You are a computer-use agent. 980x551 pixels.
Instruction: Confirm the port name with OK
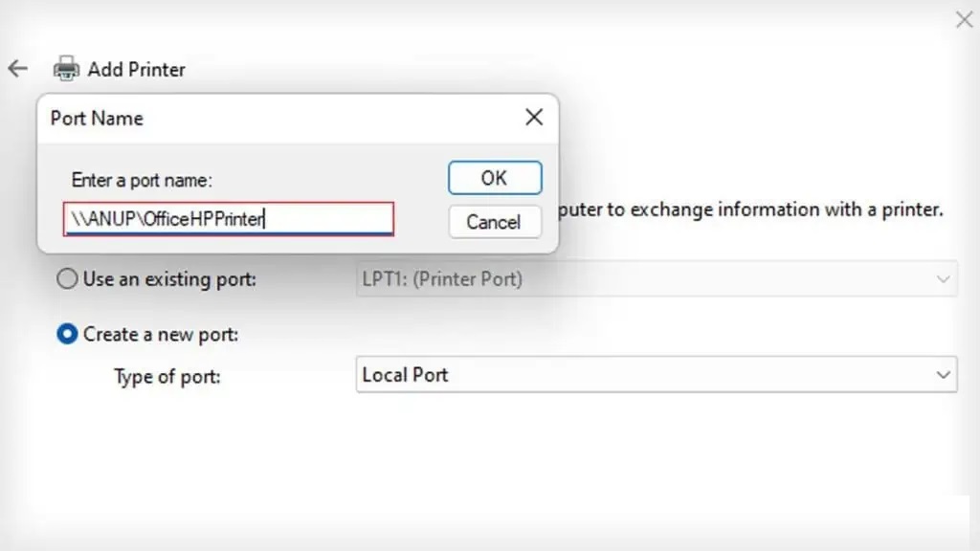pyautogui.click(x=495, y=178)
